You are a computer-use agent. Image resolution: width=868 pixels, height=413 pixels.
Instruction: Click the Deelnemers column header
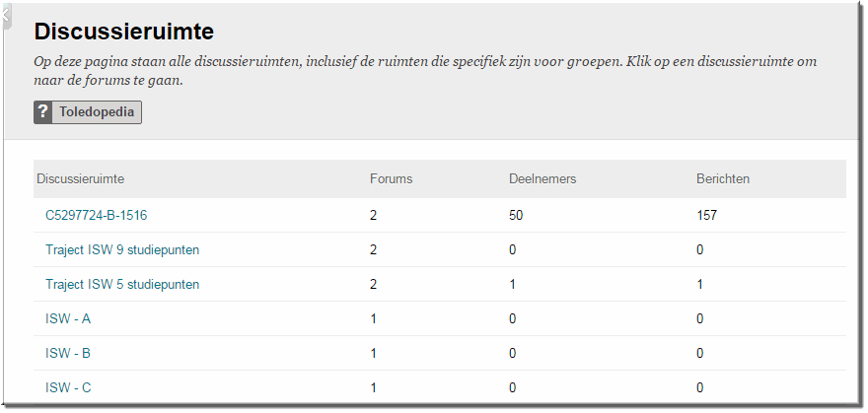tap(542, 179)
